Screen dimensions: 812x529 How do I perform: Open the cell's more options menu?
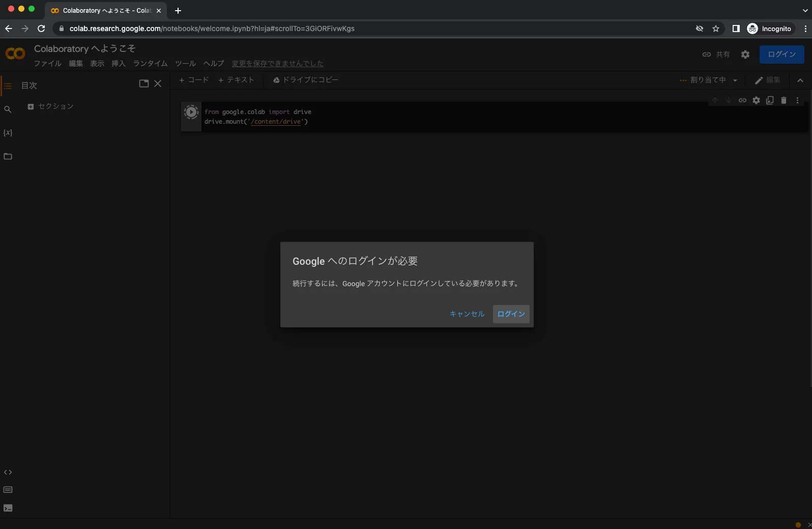pyautogui.click(x=797, y=100)
